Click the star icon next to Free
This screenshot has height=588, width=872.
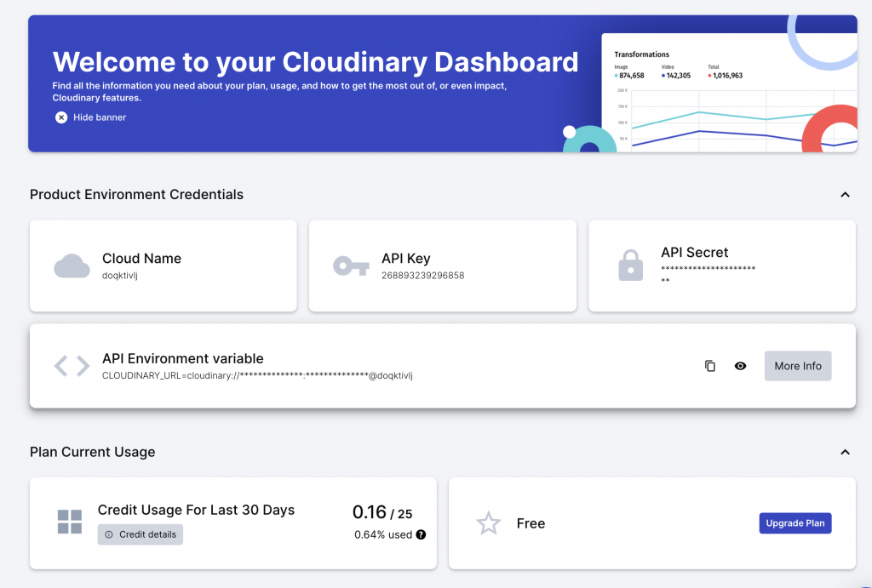pyautogui.click(x=488, y=523)
